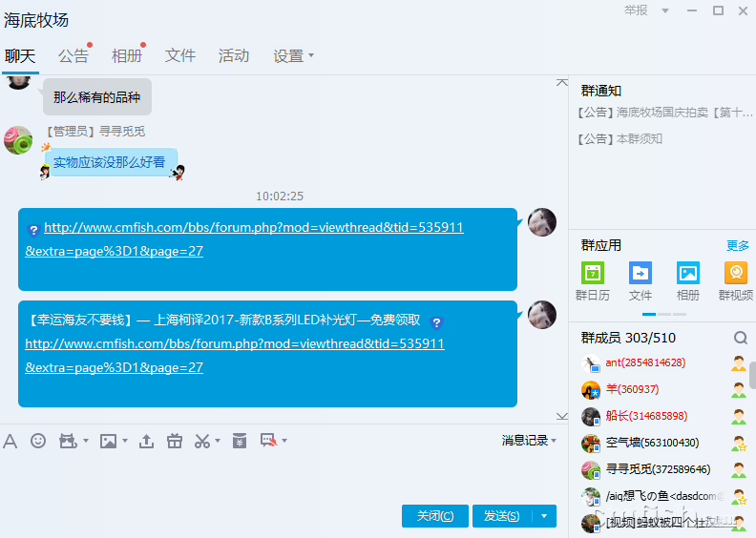Click the first cmfish.com forum link
The height and width of the screenshot is (538, 756).
(x=244, y=238)
